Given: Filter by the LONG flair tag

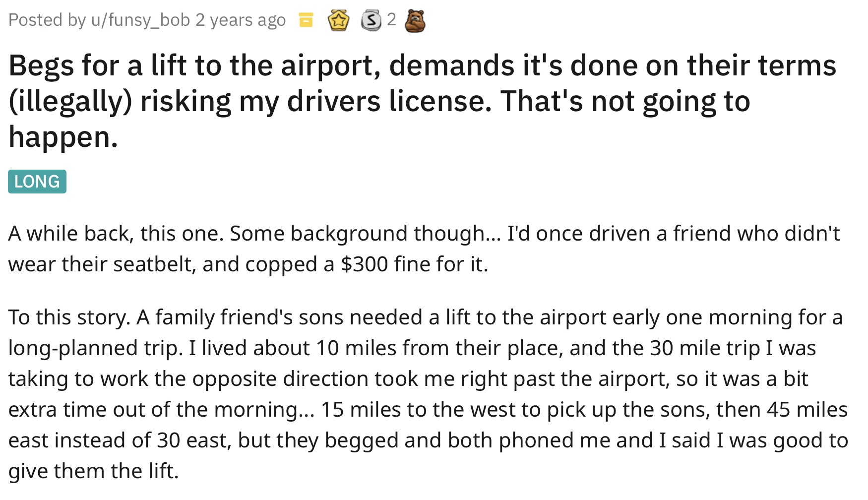Looking at the screenshot, I should (37, 182).
